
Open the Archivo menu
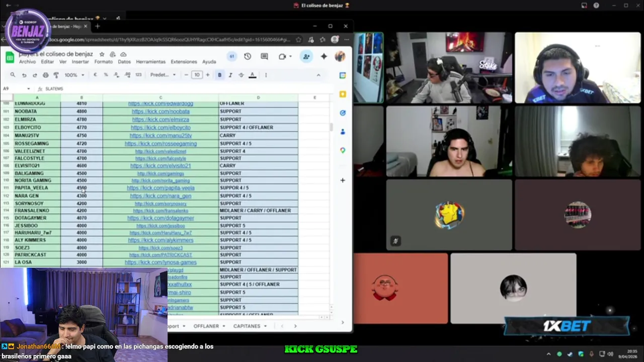click(27, 62)
